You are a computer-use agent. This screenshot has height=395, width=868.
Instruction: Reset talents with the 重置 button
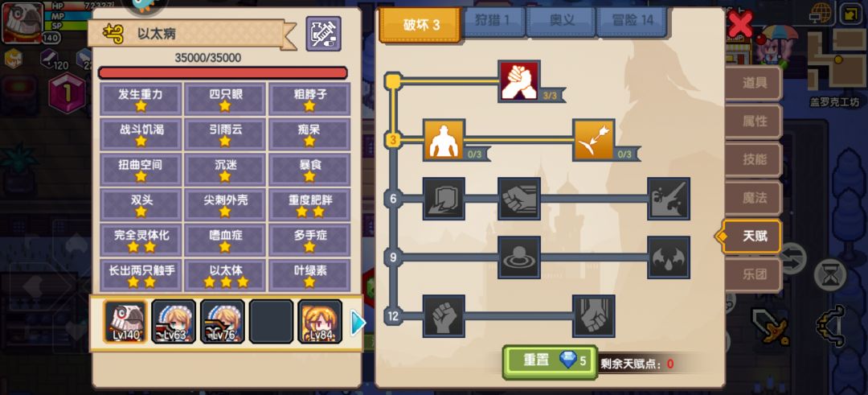tap(550, 362)
